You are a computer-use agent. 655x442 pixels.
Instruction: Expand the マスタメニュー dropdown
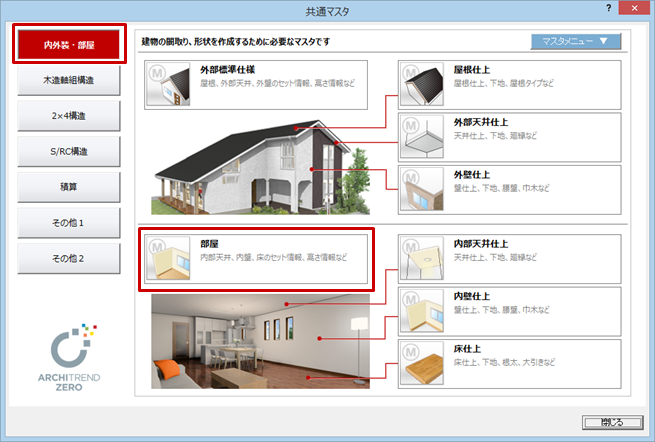coord(575,42)
